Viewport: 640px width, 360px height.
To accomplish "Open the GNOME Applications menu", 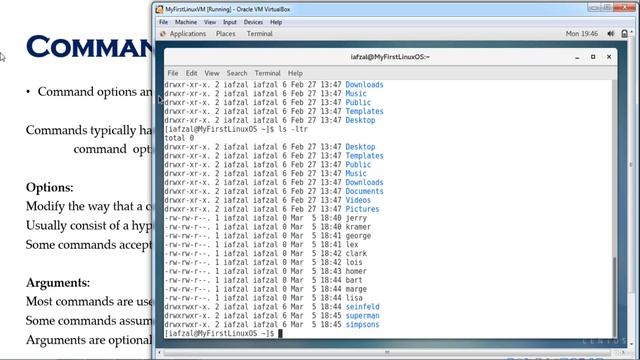I will (188, 33).
